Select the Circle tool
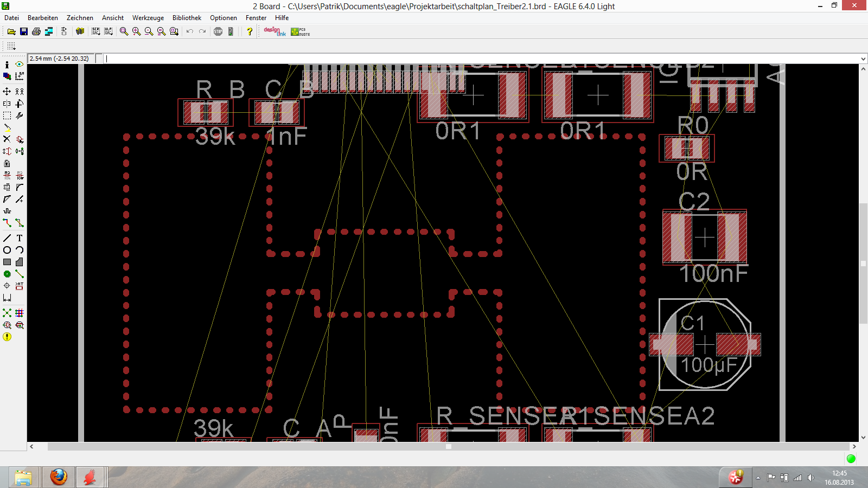The width and height of the screenshot is (868, 488). coord(7,250)
